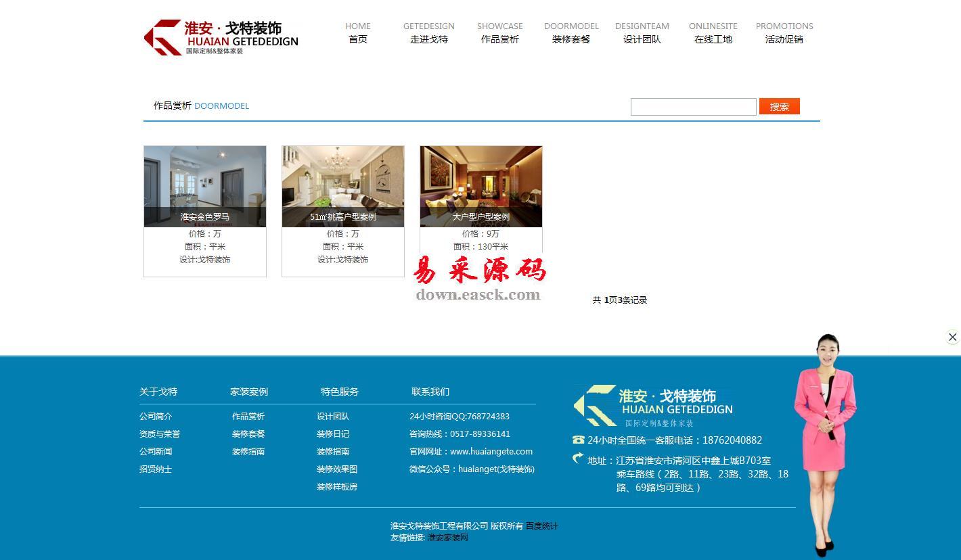Close the floating virtual assistant with the X

click(x=952, y=337)
